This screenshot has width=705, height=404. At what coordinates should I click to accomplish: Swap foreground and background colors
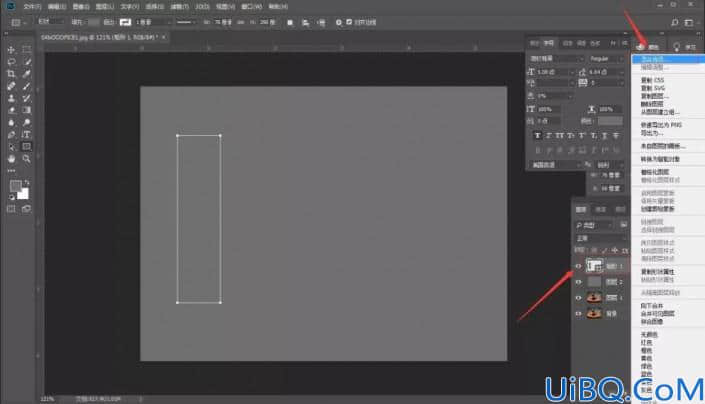(27, 183)
